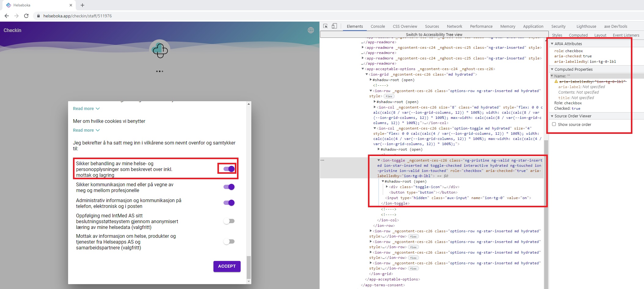Collapse the ion-toggle element node
Image resolution: width=644 pixels, height=289 pixels.
pos(379,160)
